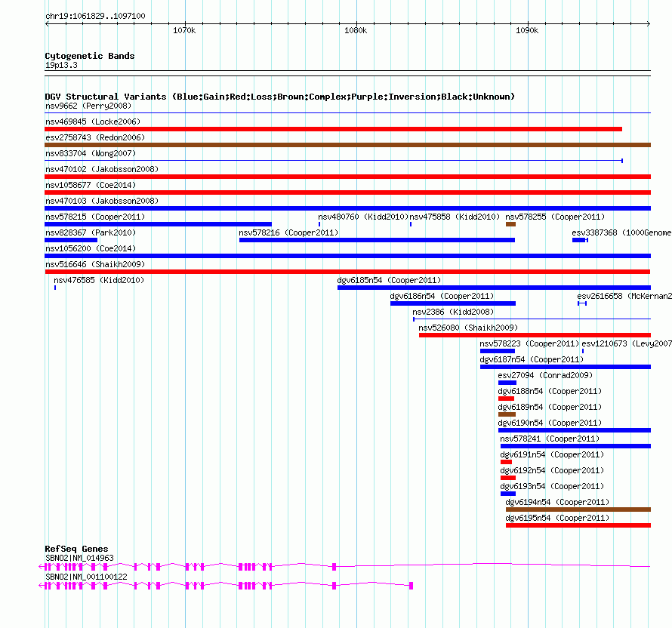Click the brown esv2758743 complex variant bar

347,145
